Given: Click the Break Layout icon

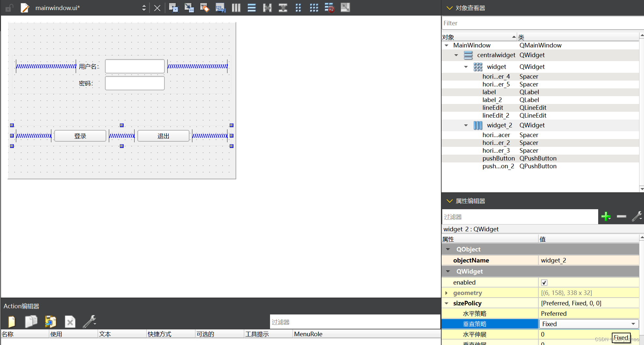Looking at the screenshot, I should click(329, 8).
